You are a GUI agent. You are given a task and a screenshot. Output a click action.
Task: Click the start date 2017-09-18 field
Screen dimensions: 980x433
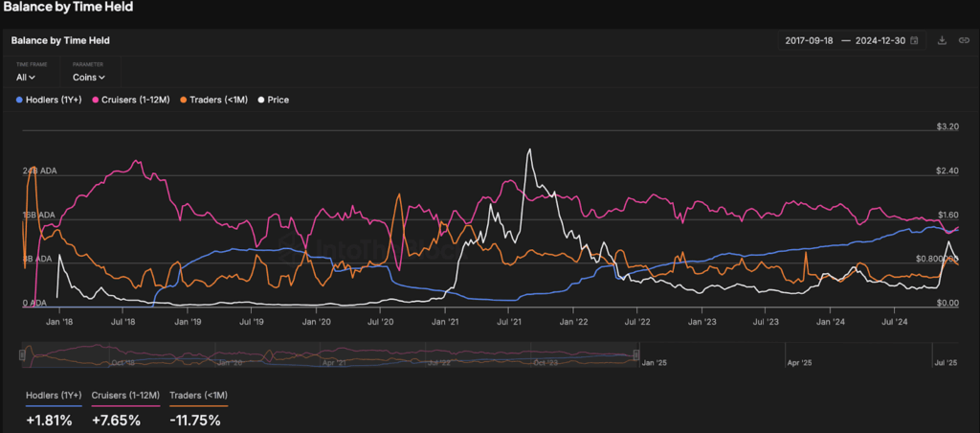coord(809,40)
